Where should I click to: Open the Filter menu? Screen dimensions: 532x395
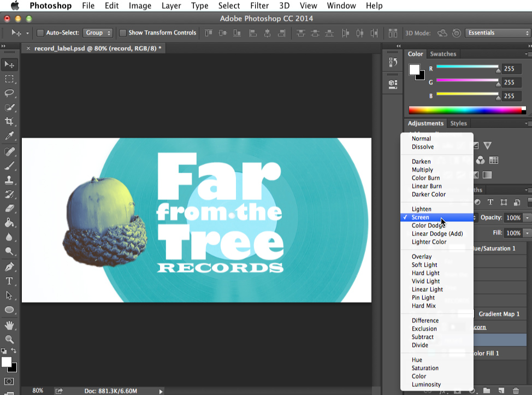pos(259,5)
